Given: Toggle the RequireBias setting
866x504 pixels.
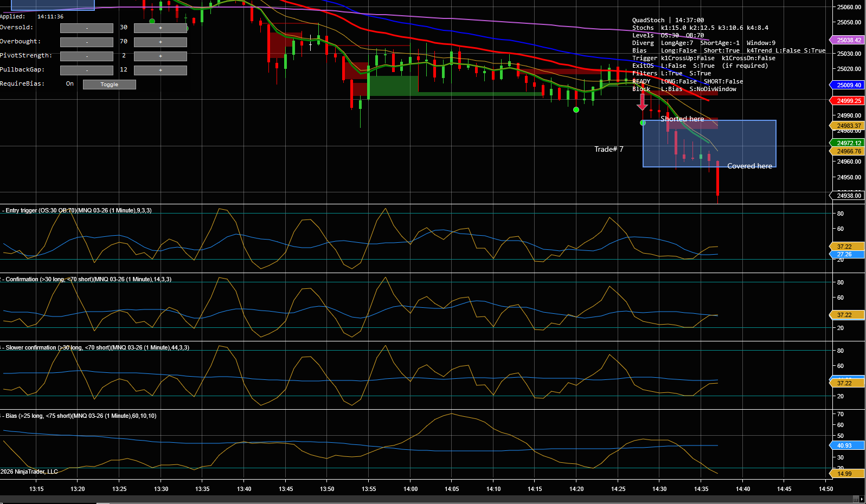Looking at the screenshot, I should click(110, 85).
